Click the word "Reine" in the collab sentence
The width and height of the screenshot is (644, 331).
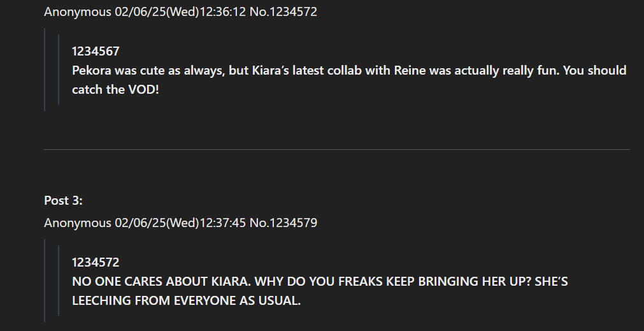[410, 71]
